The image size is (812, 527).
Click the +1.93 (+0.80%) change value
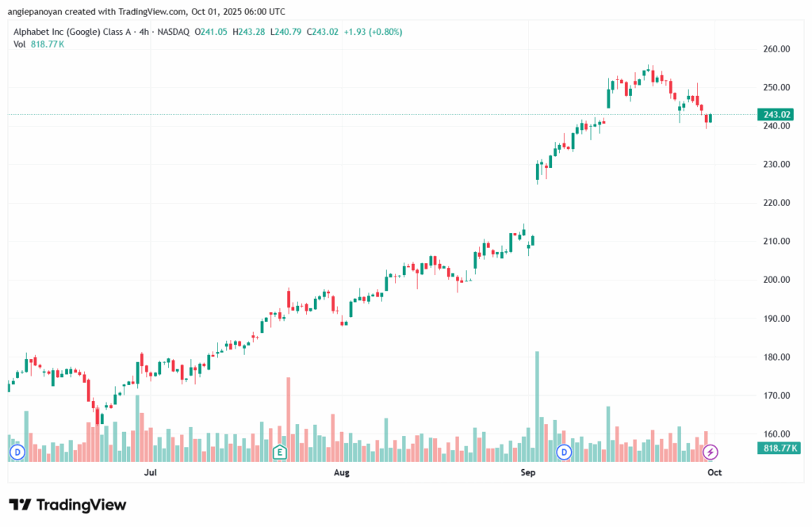click(x=372, y=32)
